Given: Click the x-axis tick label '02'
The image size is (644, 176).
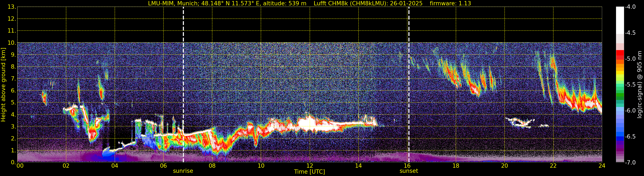Looking at the screenshot, I should [66, 166].
